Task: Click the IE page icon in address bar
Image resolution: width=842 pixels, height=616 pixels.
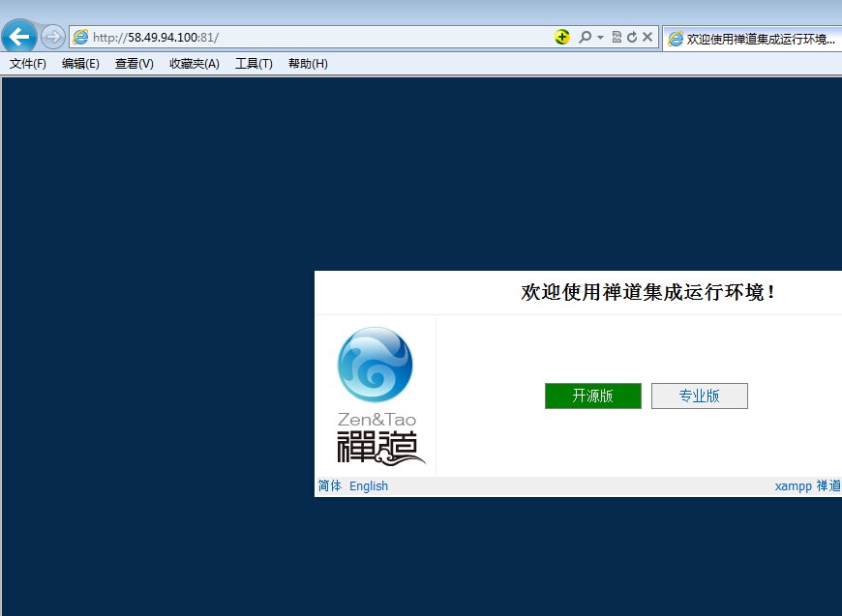Action: (x=80, y=37)
